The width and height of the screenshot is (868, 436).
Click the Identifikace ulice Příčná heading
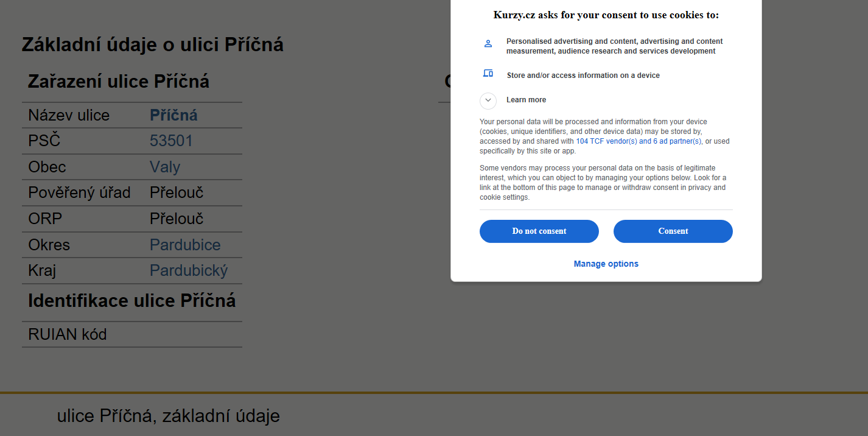tap(132, 301)
